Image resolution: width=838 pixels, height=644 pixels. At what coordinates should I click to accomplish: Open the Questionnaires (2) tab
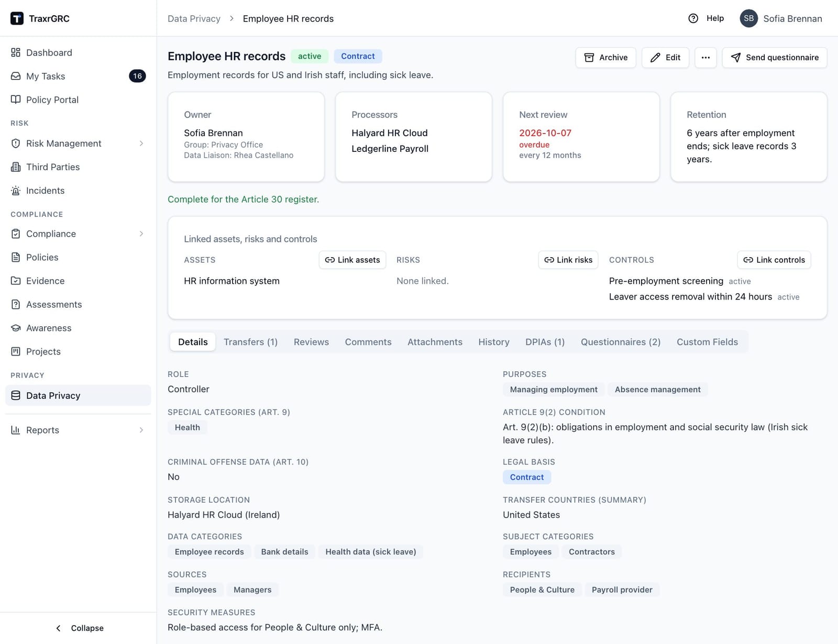coord(621,342)
